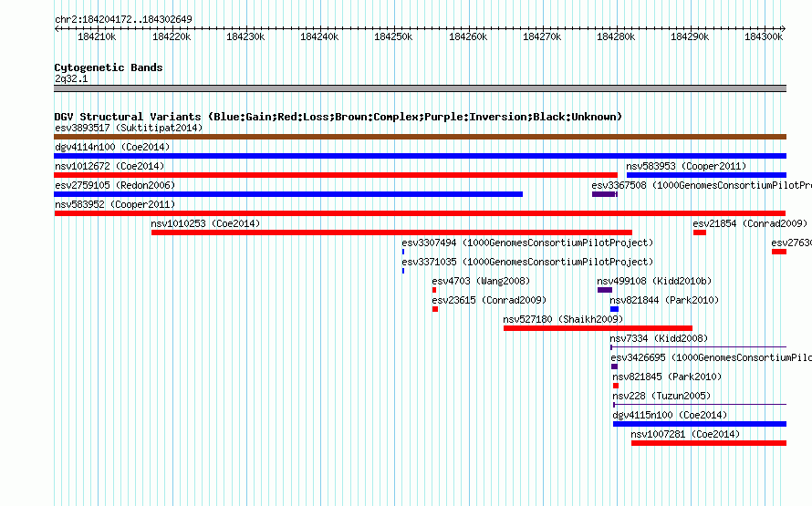Select the blue dgv4115n100 gain bar

tap(700, 424)
